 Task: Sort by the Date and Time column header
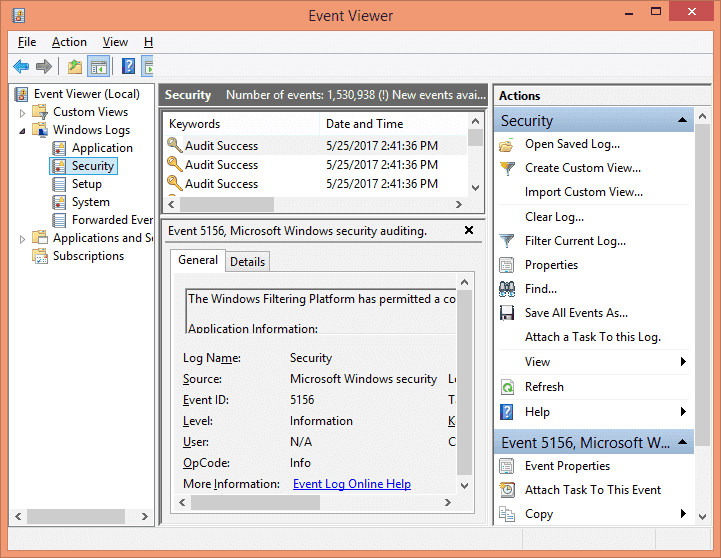click(x=393, y=124)
